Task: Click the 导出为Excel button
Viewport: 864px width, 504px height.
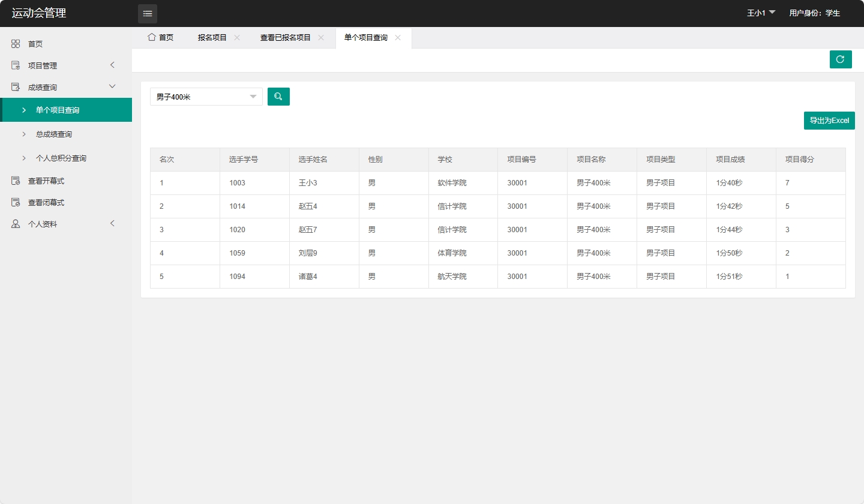Action: 829,120
